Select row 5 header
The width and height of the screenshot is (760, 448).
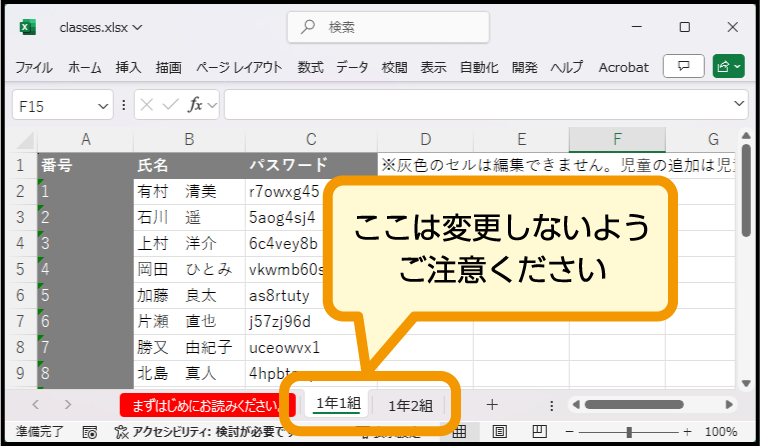[x=20, y=269]
